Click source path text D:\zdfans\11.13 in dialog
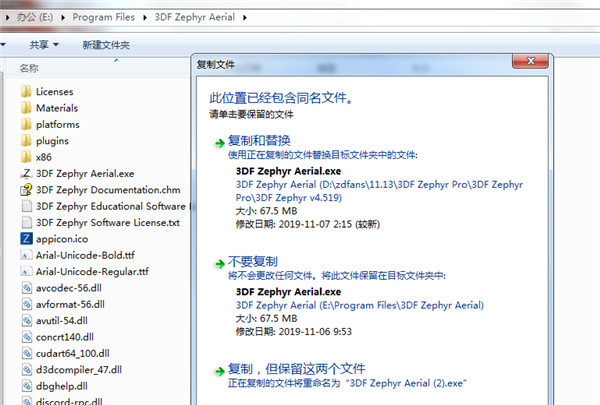The height and width of the screenshot is (405, 600). (379, 191)
